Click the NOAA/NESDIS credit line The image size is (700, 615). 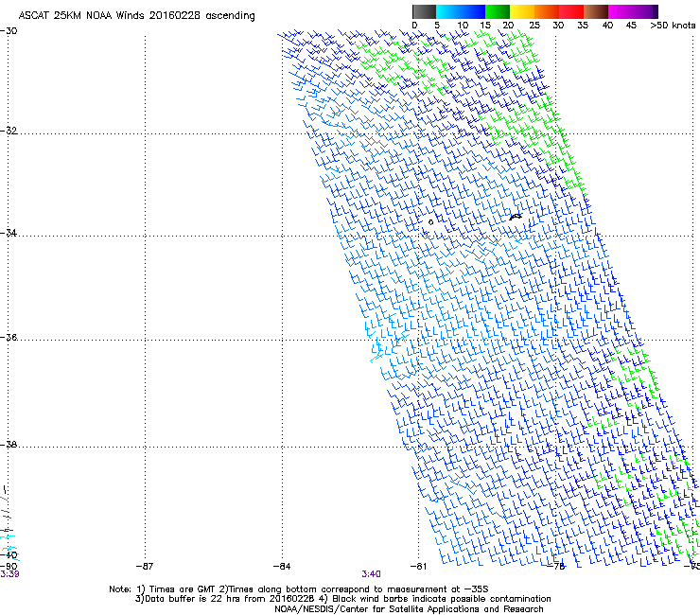coord(409,609)
